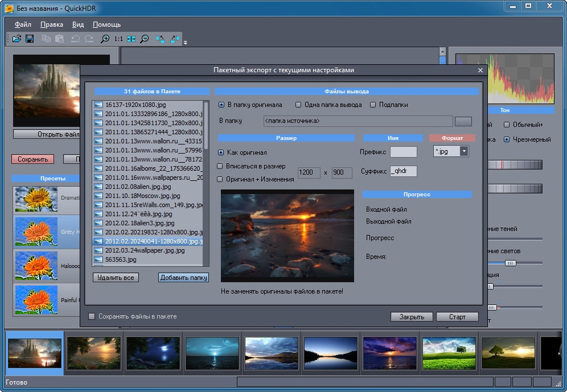Screen dimensions: 567x392
Task: Close the batch export dialog with X
Action: [480, 70]
